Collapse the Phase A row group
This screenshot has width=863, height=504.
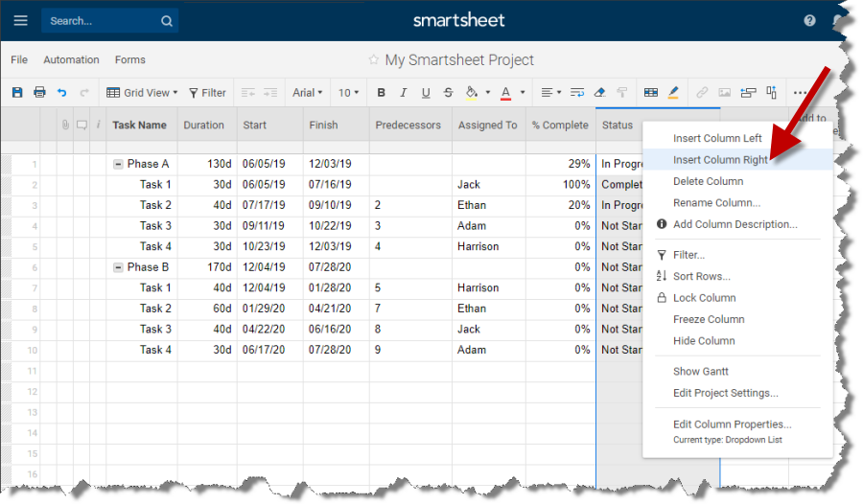click(118, 164)
